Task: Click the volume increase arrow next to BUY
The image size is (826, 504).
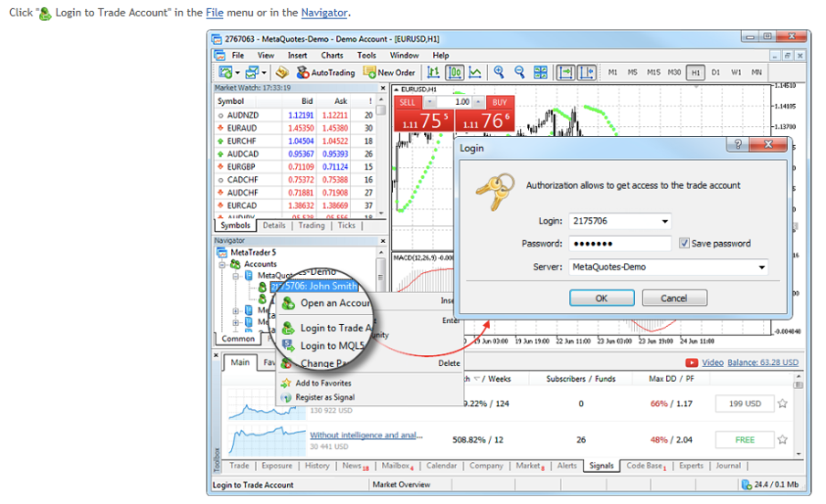Action: [478, 102]
